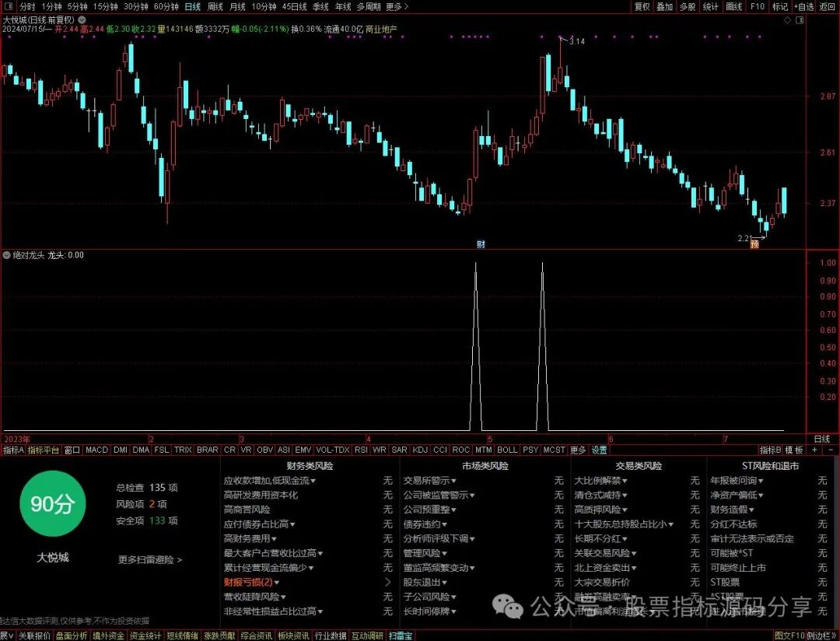Click 复权 button in top toolbar
The width and height of the screenshot is (840, 641).
tap(642, 6)
